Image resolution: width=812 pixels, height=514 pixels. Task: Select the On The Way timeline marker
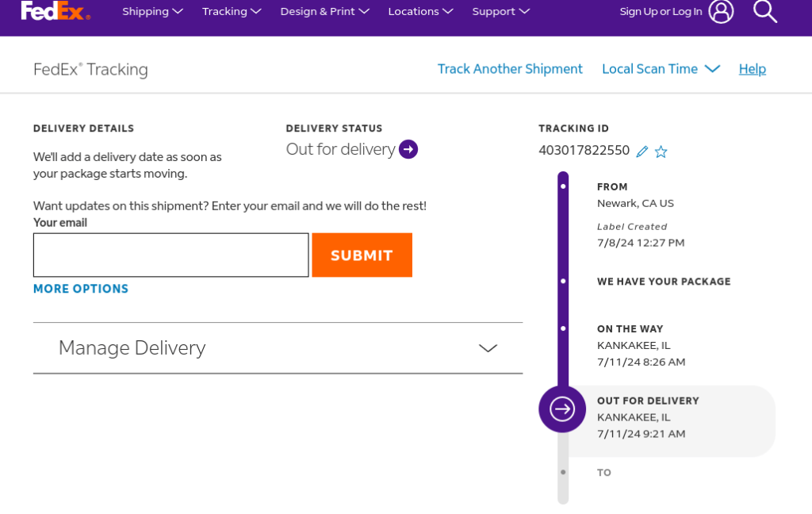point(563,328)
